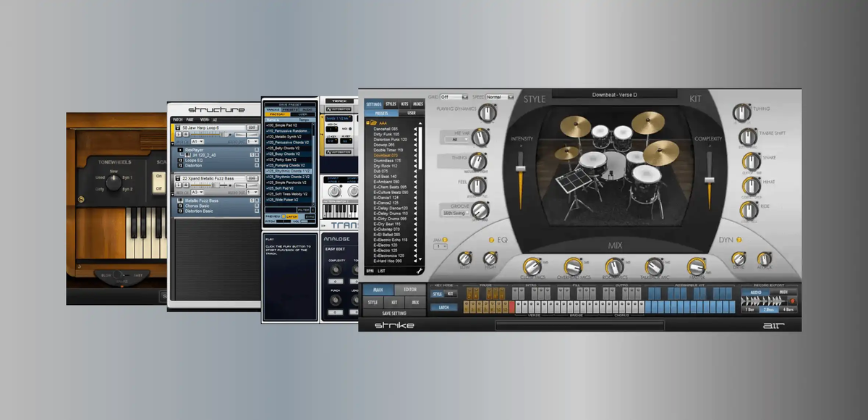This screenshot has width=868, height=420.
Task: Select the Downbeat 070 preset
Action: (x=386, y=155)
